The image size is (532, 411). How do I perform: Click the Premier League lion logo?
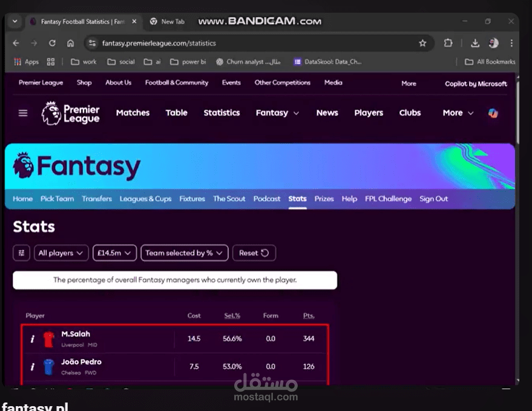tap(71, 113)
